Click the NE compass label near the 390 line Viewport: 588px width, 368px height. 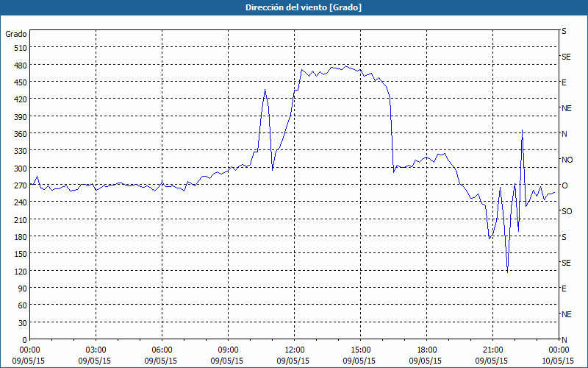pos(567,108)
